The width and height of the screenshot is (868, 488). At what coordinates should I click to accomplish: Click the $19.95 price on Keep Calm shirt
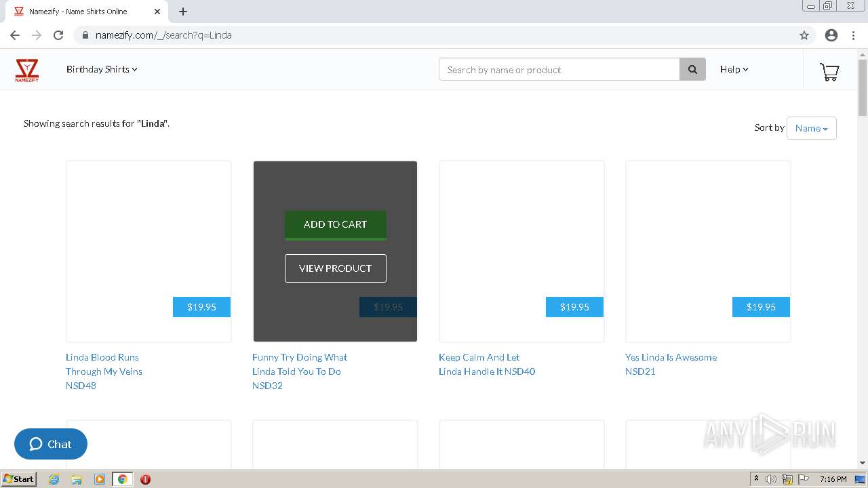[x=574, y=307]
